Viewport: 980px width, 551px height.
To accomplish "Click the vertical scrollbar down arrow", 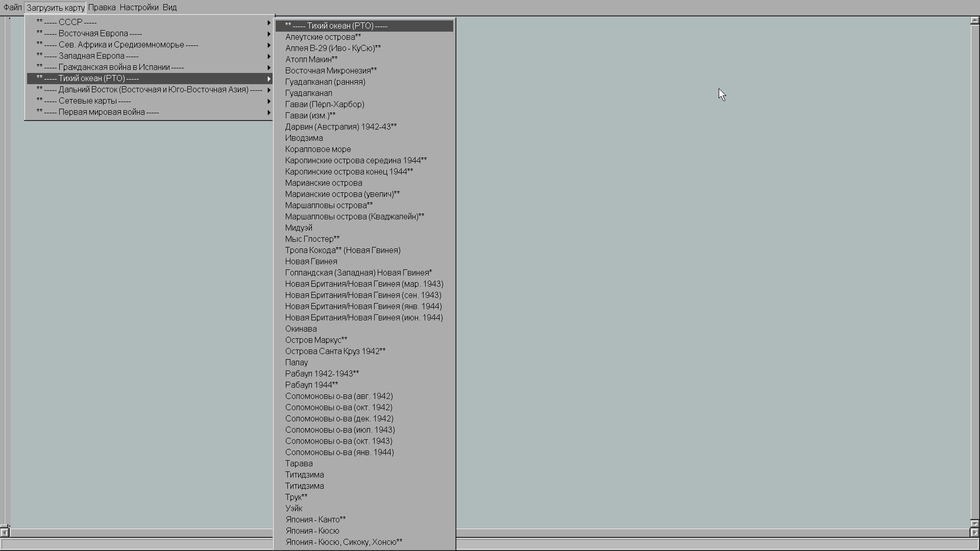I will (x=974, y=523).
